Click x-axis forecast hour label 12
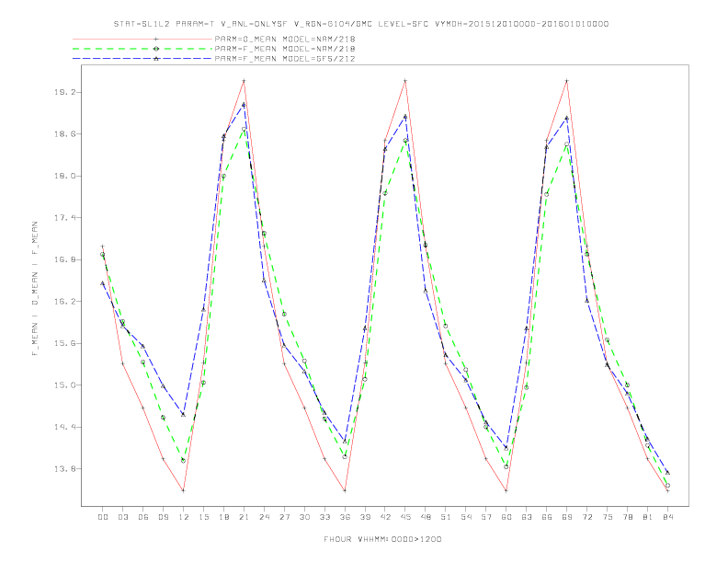The width and height of the screenshot is (728, 563). click(x=184, y=517)
